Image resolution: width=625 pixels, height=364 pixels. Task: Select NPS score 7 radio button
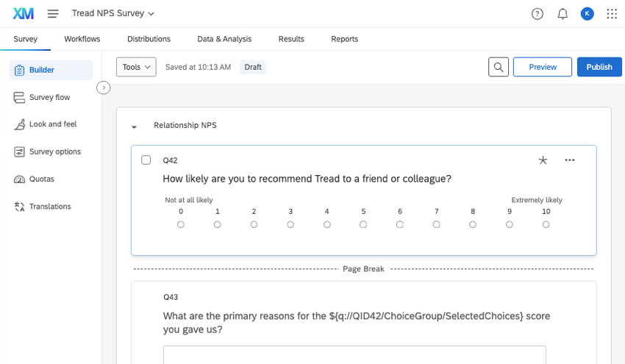tap(437, 224)
